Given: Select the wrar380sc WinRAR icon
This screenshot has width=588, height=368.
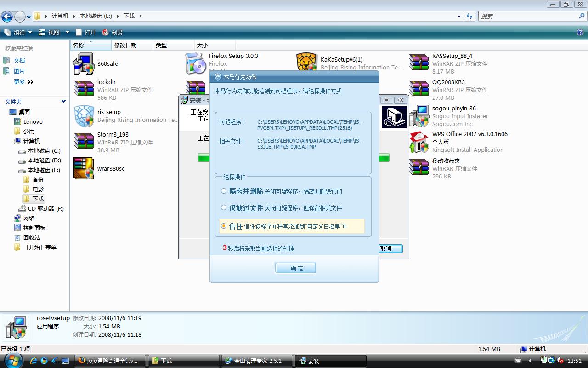Looking at the screenshot, I should tap(84, 168).
